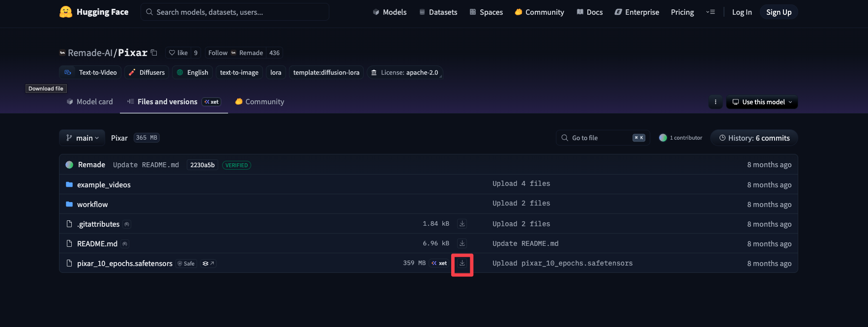The image size is (868, 327).
Task: Open the Spaces page
Action: pyautogui.click(x=486, y=12)
